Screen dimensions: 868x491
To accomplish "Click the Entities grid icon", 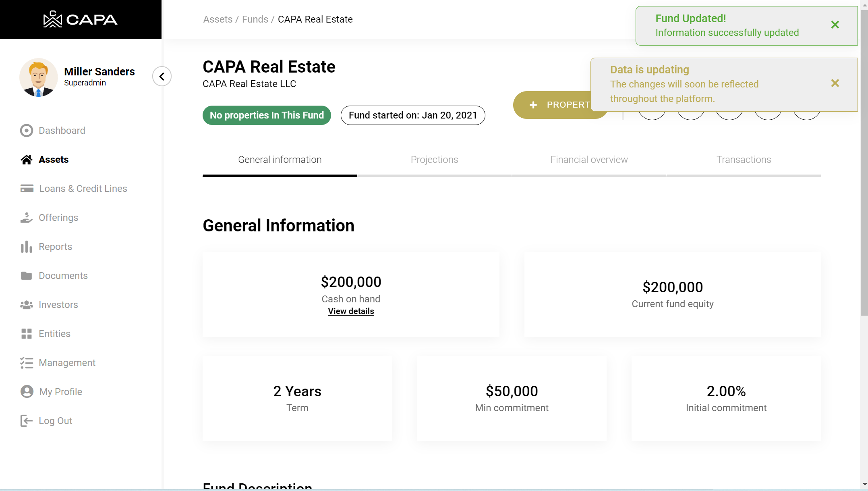I will pyautogui.click(x=27, y=334).
